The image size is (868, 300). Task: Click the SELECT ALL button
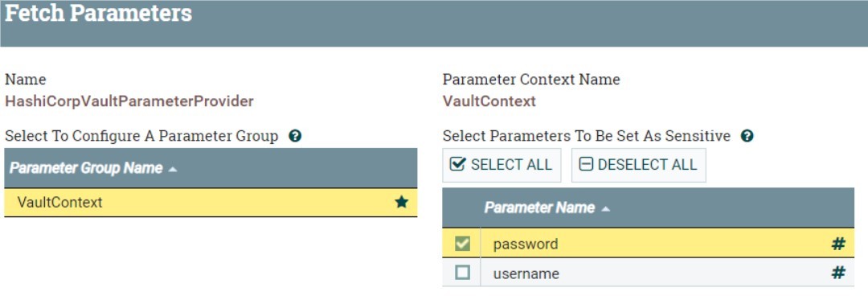tap(502, 165)
